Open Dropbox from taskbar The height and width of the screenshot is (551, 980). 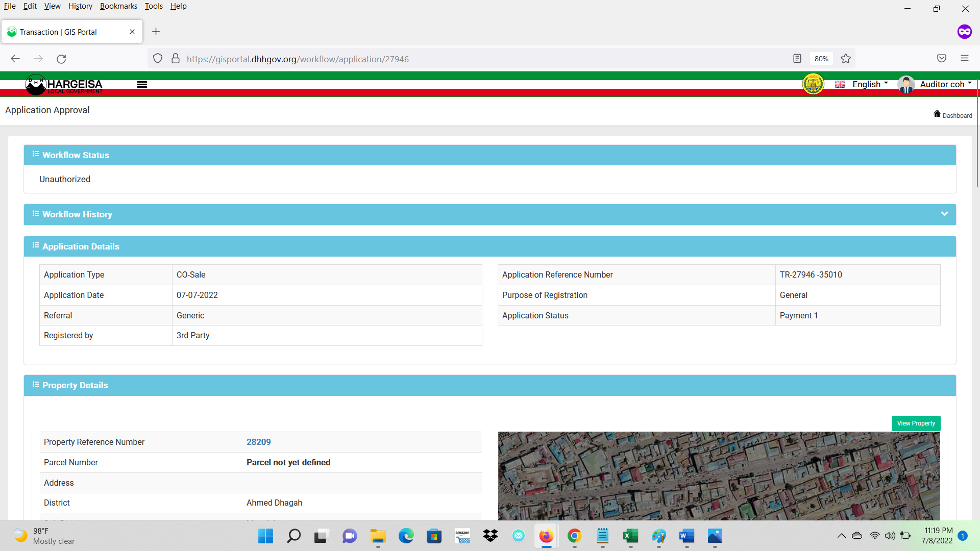(x=491, y=536)
